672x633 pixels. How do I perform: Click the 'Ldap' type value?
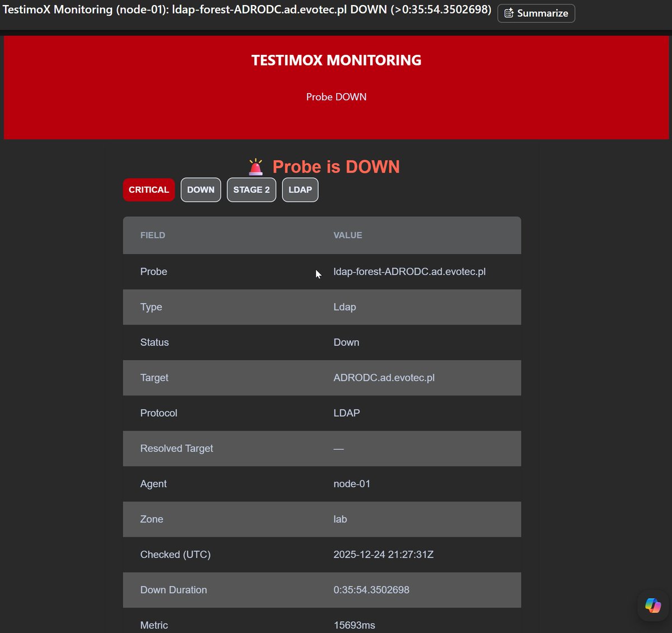point(345,307)
